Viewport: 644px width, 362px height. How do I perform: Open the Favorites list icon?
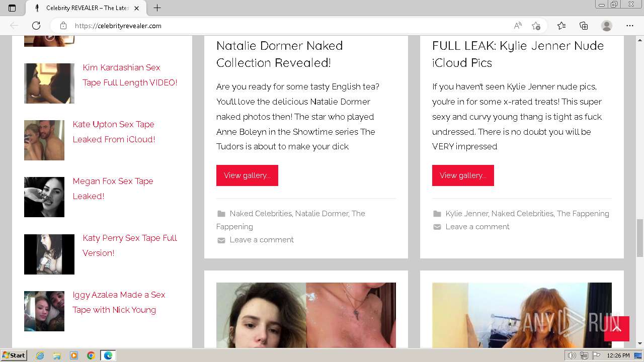tap(561, 26)
